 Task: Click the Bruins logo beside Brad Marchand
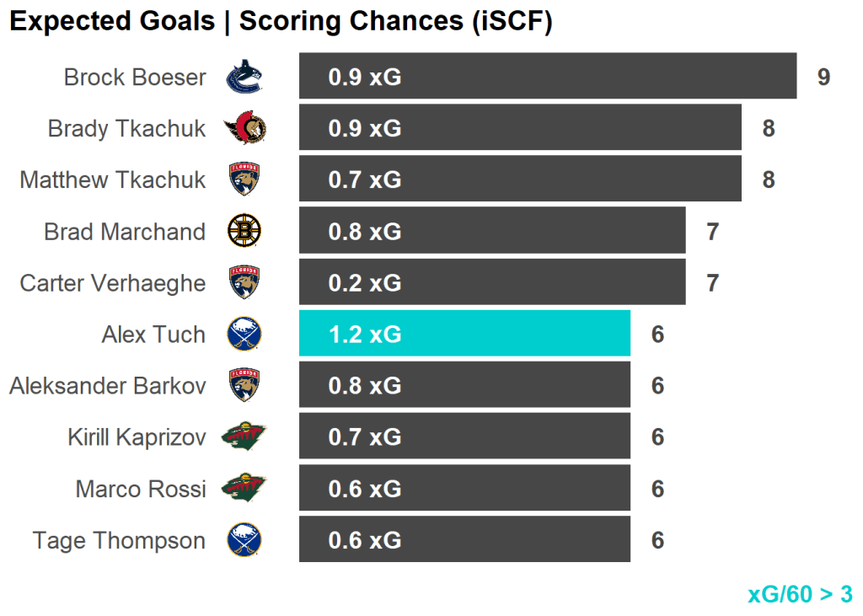(x=244, y=231)
